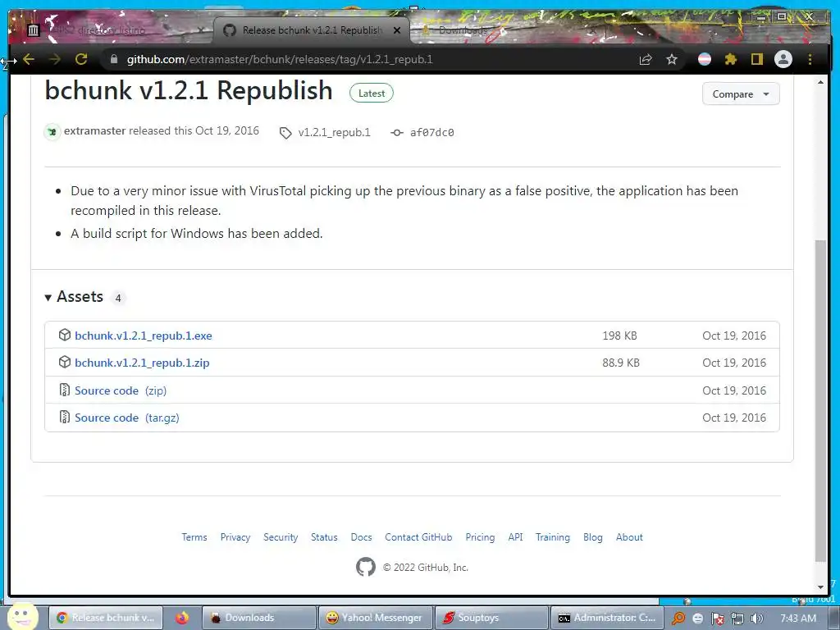840x630 pixels.
Task: Click the network tray icon
Action: click(x=737, y=619)
